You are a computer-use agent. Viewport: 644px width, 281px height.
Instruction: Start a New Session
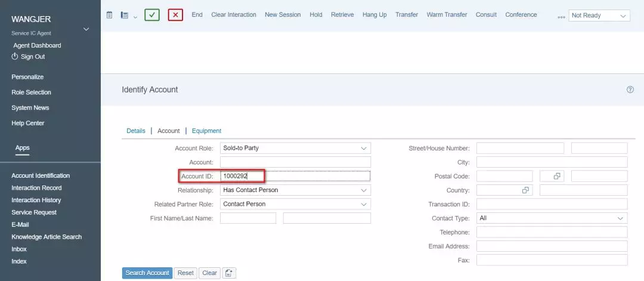[283, 15]
